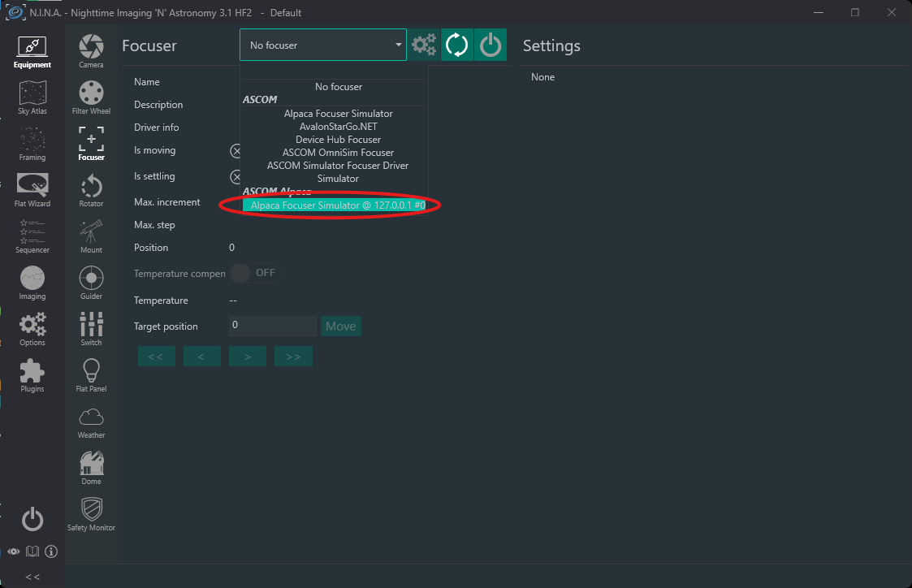912x588 pixels.
Task: Select the Switch equipment tab
Action: [91, 329]
